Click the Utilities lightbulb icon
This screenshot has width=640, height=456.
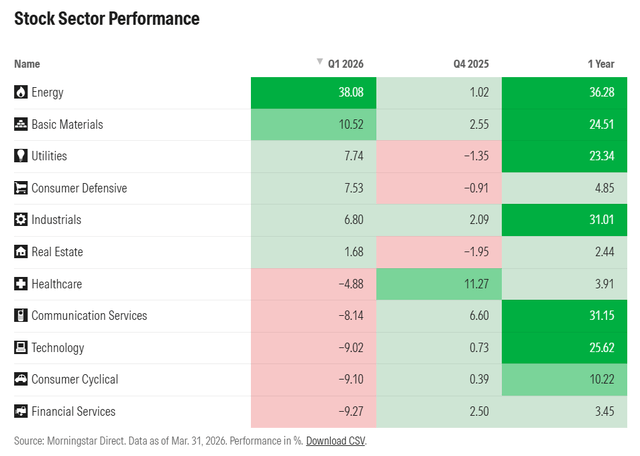click(x=21, y=156)
